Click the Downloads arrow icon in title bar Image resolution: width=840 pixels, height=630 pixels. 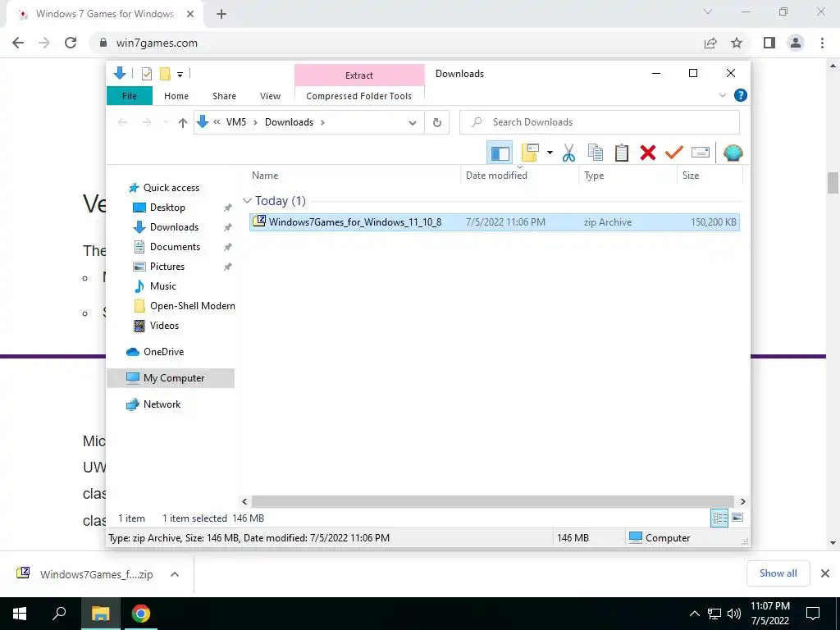coord(120,73)
